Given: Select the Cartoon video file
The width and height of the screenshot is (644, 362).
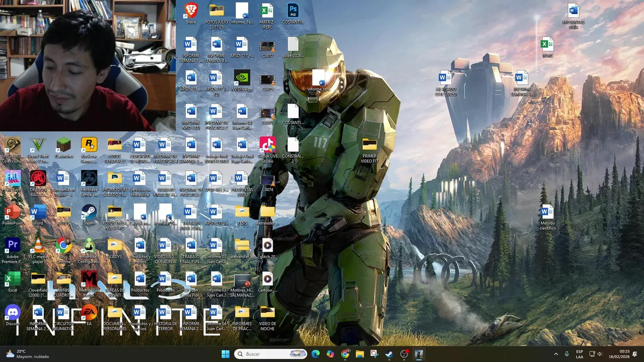Looking at the screenshot, I should click(267, 282).
